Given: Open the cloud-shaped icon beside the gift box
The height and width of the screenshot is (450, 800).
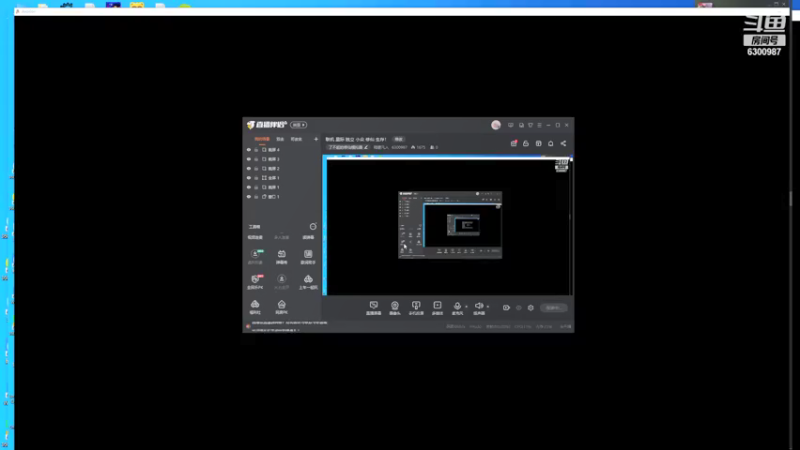Looking at the screenshot, I should 526,144.
